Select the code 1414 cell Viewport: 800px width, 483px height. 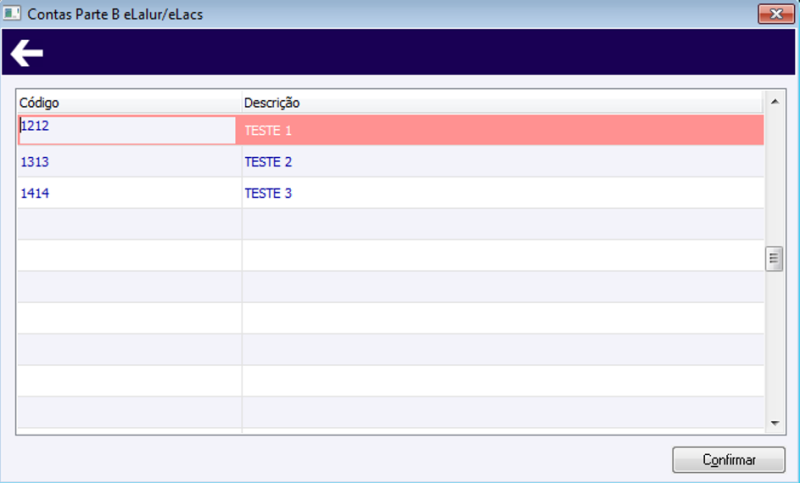click(130, 193)
